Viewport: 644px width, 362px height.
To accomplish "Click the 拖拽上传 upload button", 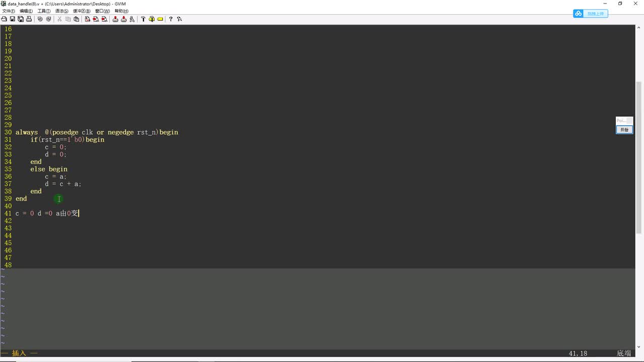I will pos(595,14).
